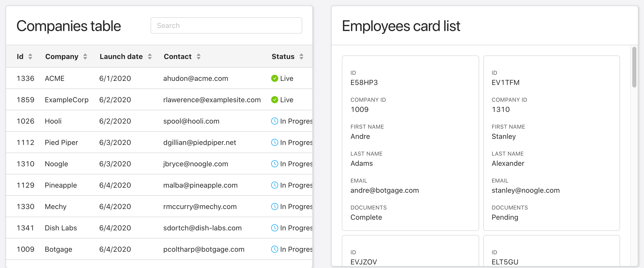This screenshot has width=644, height=268.
Task: Click the Mechy company name
Action: (56, 206)
